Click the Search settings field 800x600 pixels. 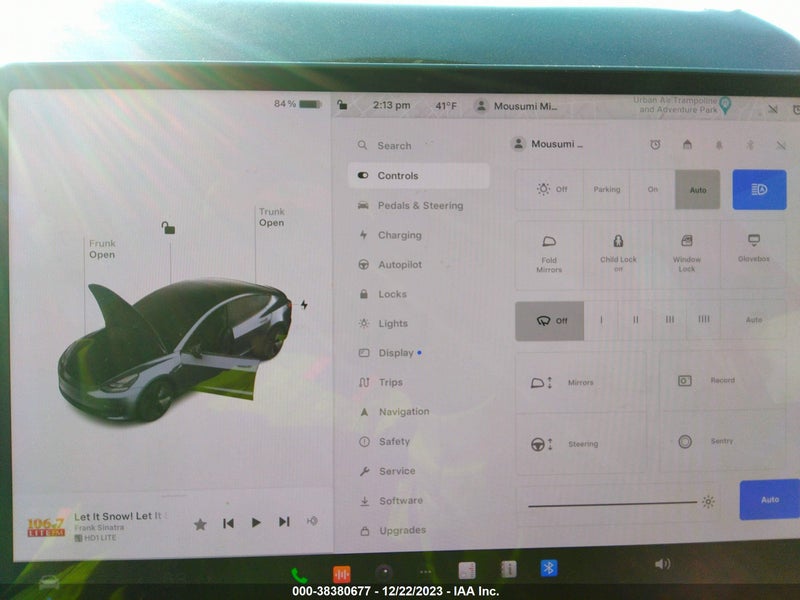(x=418, y=145)
